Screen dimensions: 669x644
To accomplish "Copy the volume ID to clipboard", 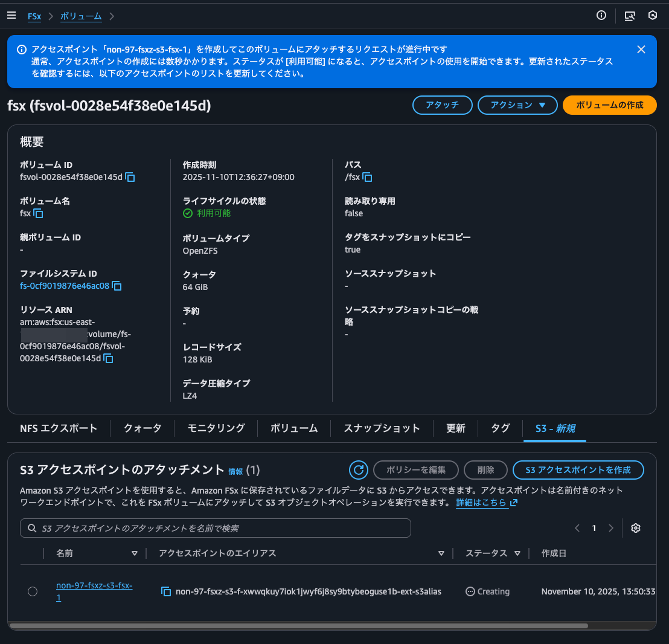I will (x=130, y=178).
